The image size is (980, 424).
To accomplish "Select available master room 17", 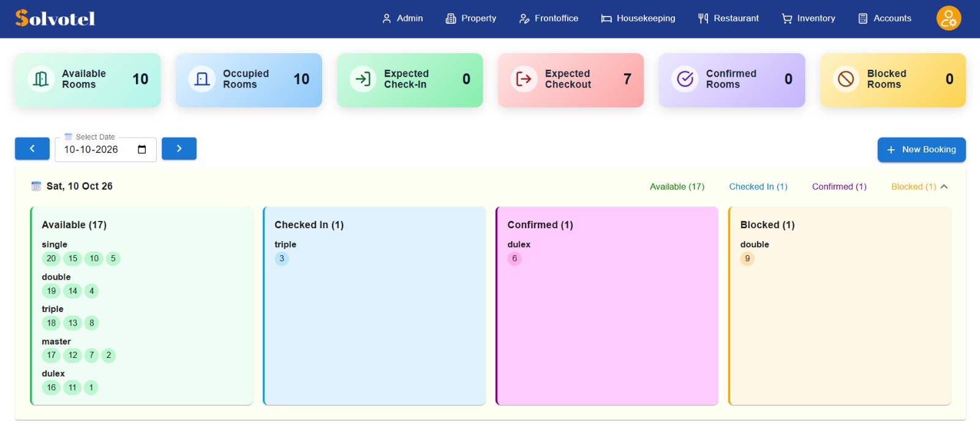I will [x=51, y=355].
